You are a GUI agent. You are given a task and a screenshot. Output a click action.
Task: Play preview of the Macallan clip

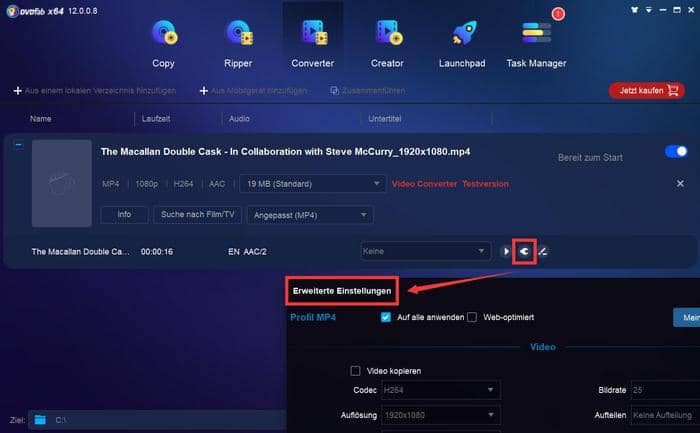pyautogui.click(x=506, y=252)
